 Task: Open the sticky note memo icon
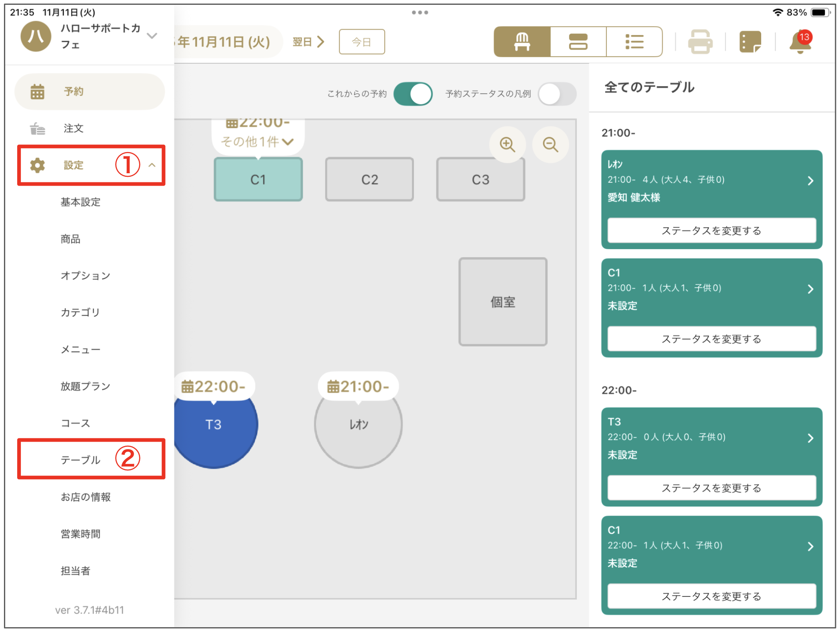[x=750, y=42]
